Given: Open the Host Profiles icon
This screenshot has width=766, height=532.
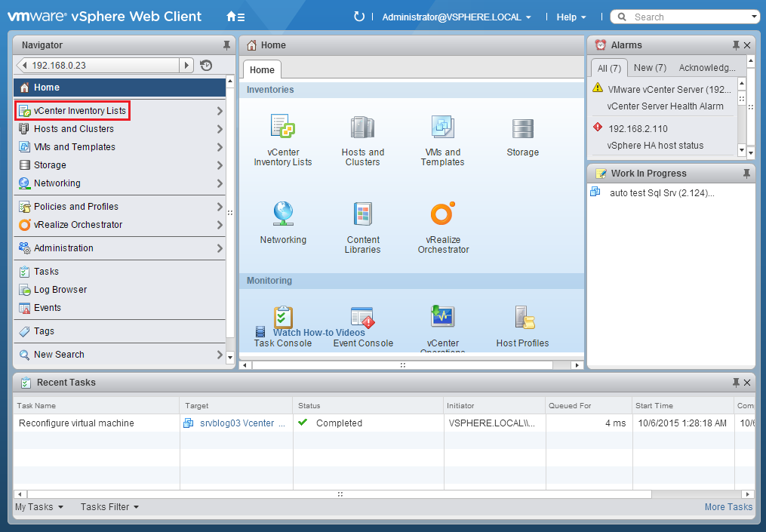Looking at the screenshot, I should pos(525,317).
